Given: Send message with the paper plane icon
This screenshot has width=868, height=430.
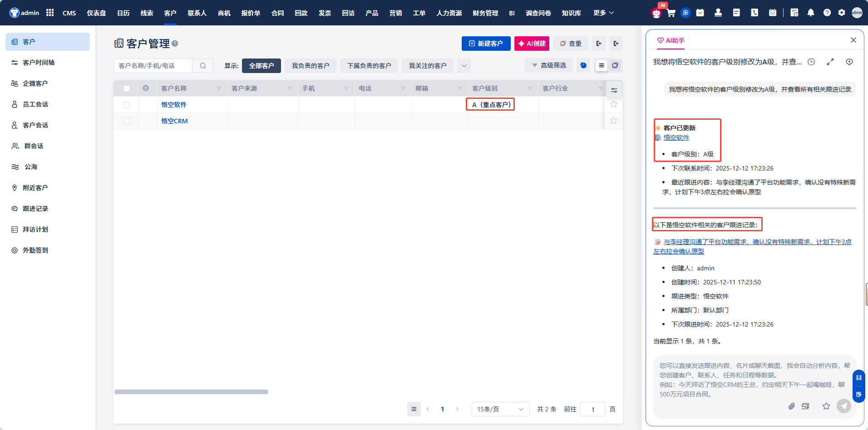Looking at the screenshot, I should pos(843,406).
